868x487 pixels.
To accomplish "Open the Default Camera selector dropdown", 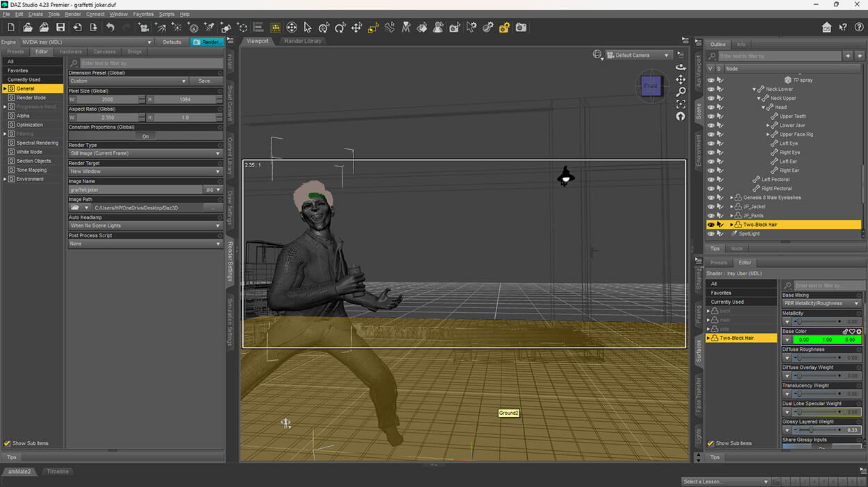I will pos(639,55).
